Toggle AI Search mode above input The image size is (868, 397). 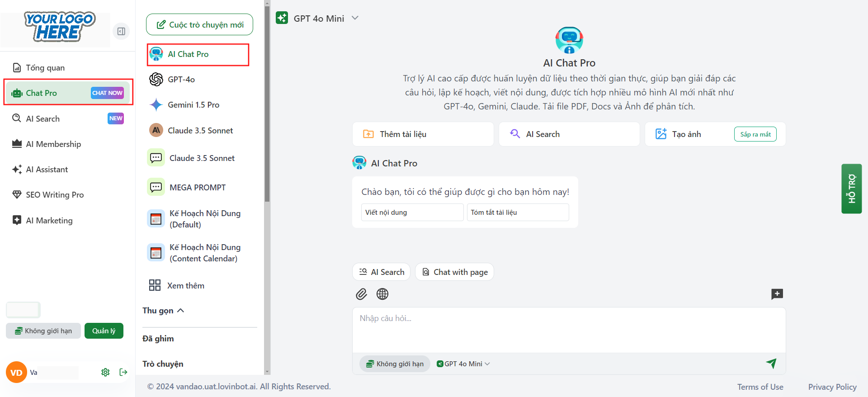[x=381, y=272]
